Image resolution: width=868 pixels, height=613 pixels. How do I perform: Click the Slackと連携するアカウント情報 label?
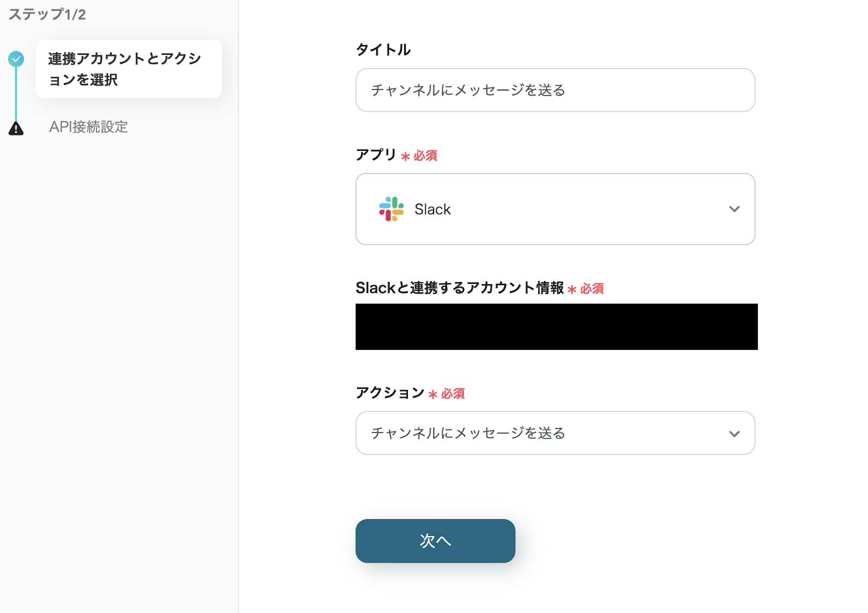pyautogui.click(x=459, y=288)
